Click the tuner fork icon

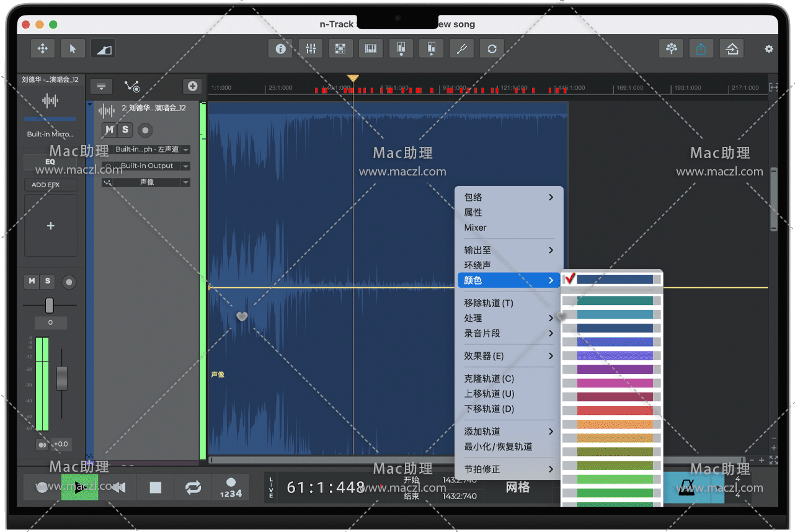coord(461,49)
